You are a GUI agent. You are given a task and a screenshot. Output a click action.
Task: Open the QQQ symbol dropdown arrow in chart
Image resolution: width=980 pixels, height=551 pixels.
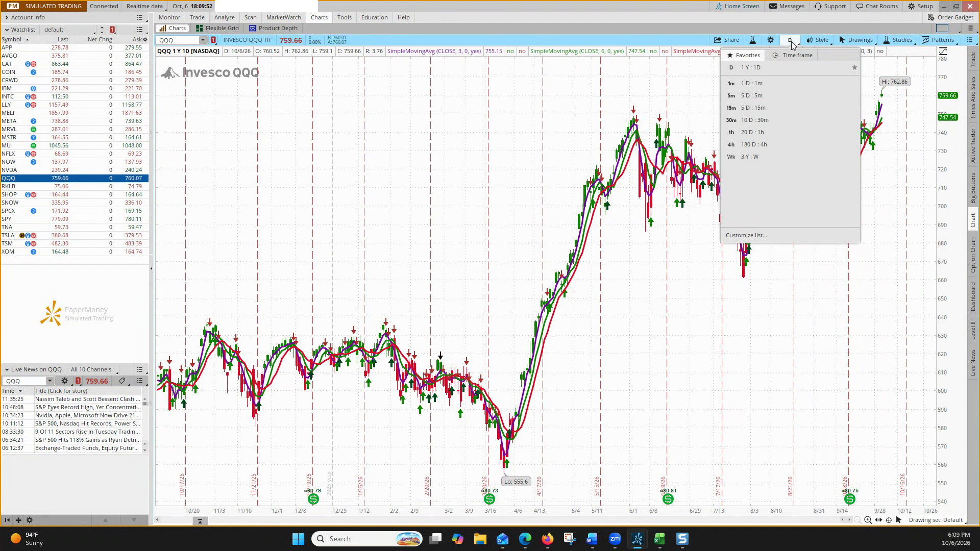click(x=203, y=40)
